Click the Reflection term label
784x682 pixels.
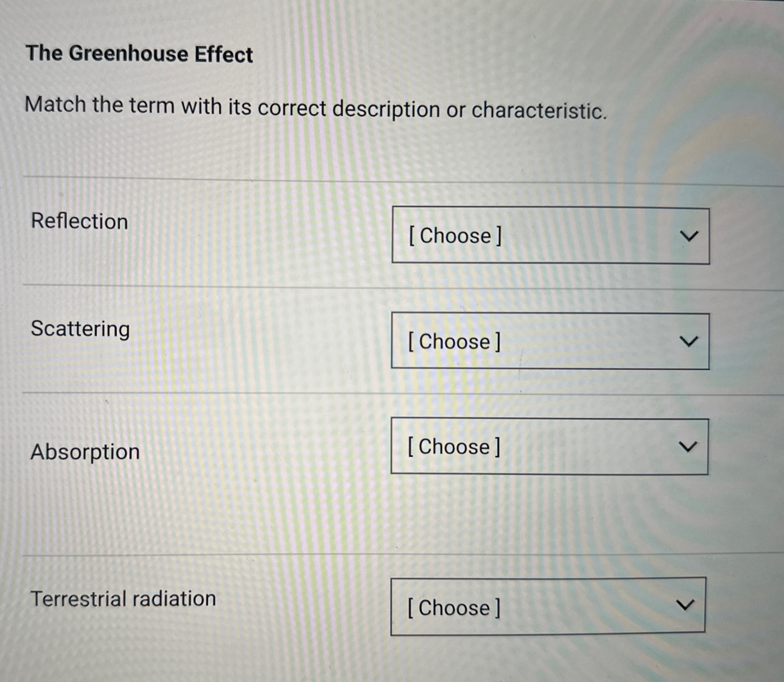click(79, 221)
